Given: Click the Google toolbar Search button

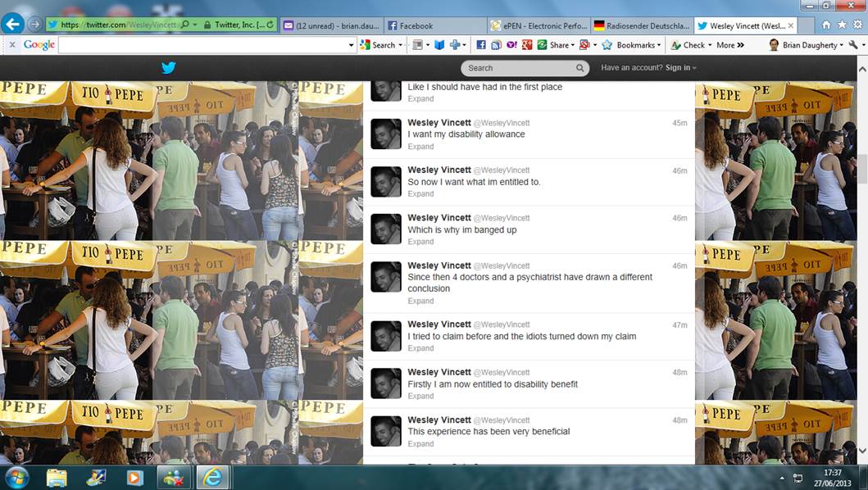Looking at the screenshot, I should click(x=378, y=45).
